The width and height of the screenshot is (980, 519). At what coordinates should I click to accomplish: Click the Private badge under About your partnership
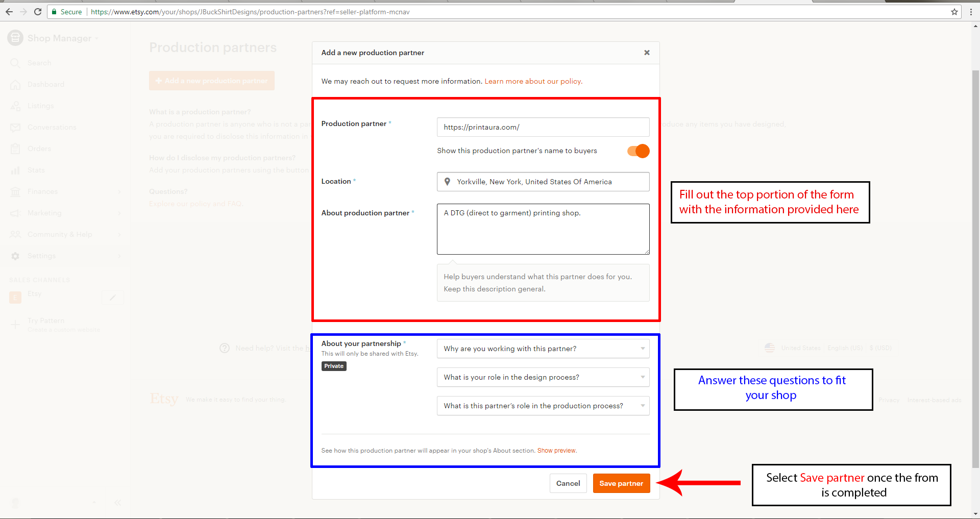tap(334, 366)
